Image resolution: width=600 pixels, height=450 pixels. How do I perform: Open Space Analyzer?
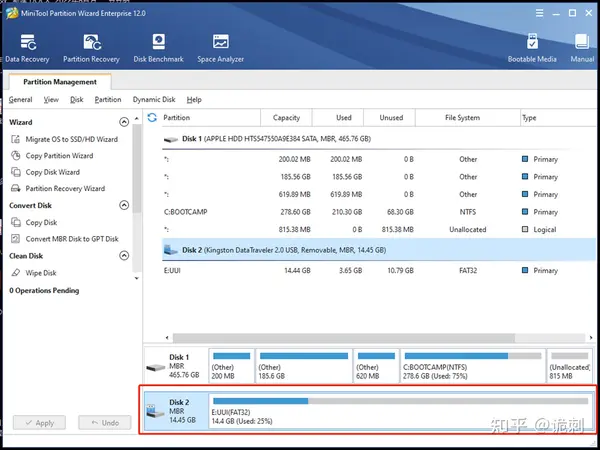tap(220, 47)
